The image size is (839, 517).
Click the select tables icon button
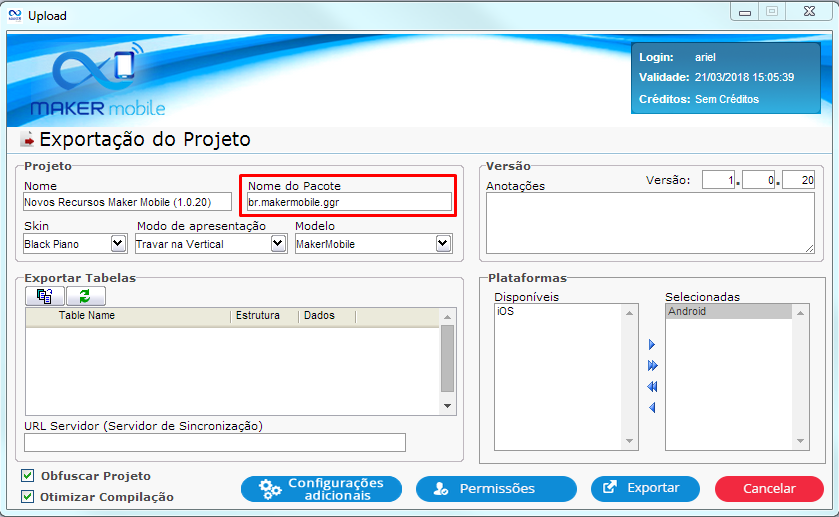click(x=45, y=296)
